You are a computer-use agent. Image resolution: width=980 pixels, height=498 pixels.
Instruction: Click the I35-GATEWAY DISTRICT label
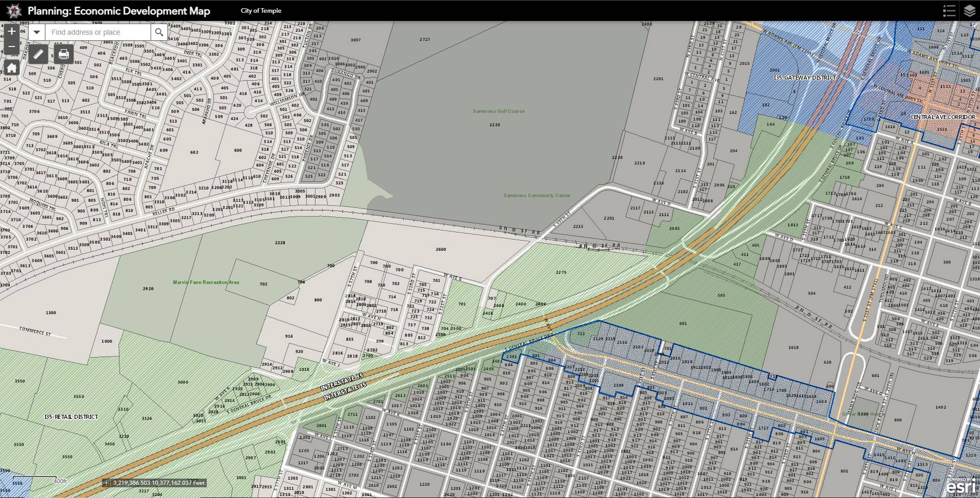pos(805,78)
